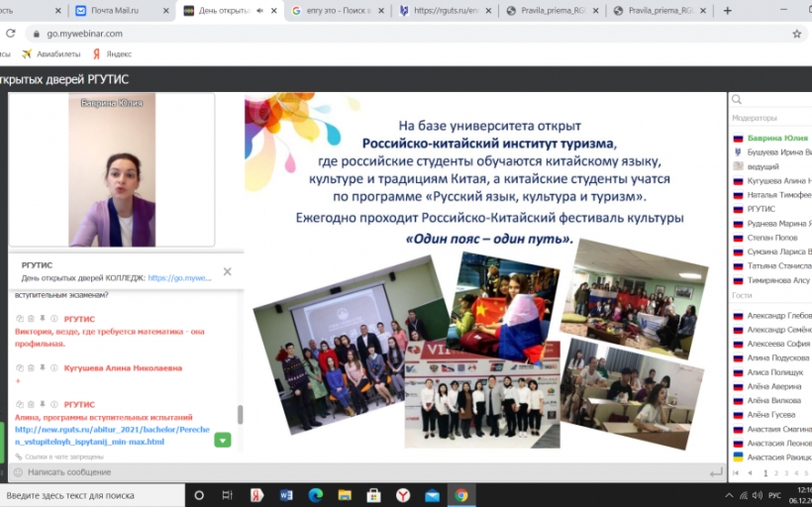Open the new.rguts.ru abitur_2021 link in chat
The image size is (812, 507).
click(x=112, y=436)
